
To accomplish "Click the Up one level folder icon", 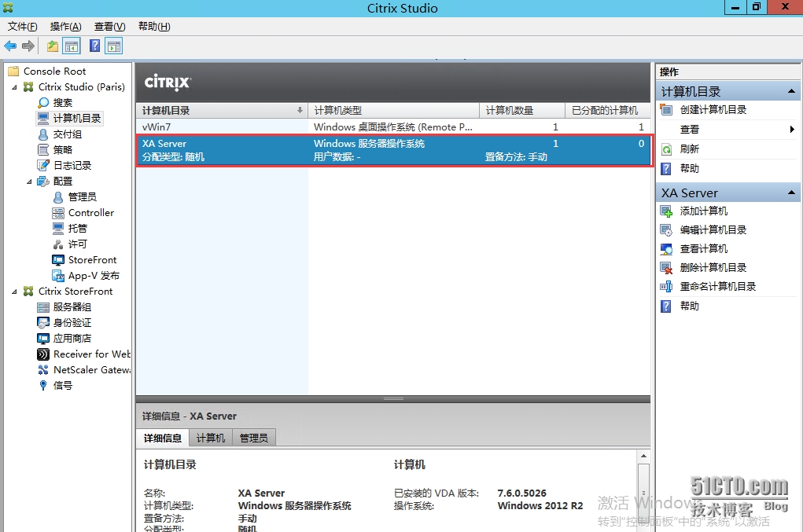I will pyautogui.click(x=53, y=46).
